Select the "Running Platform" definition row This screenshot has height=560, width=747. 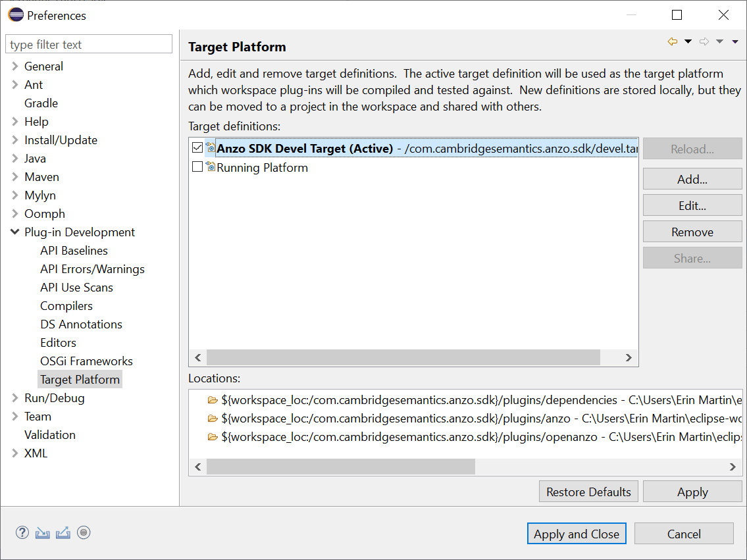262,168
